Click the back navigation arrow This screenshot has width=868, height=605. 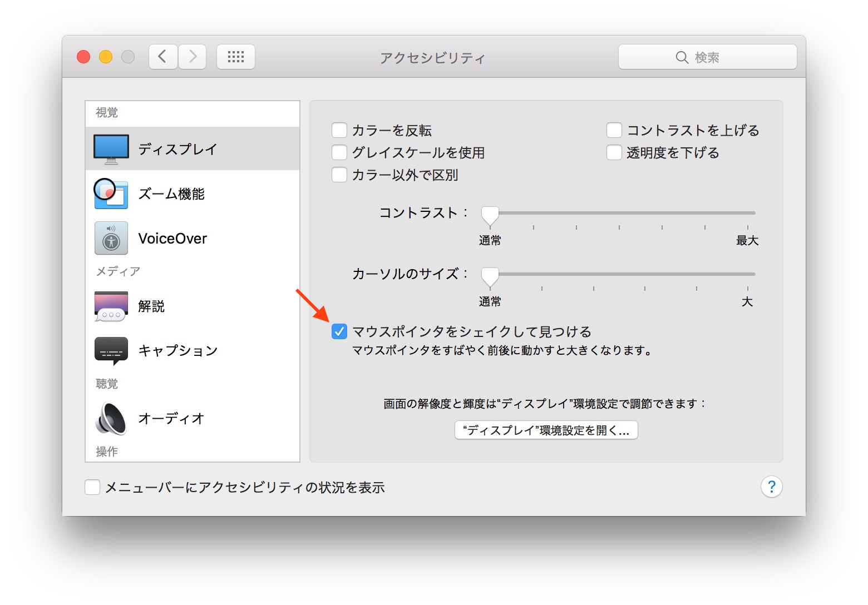162,56
